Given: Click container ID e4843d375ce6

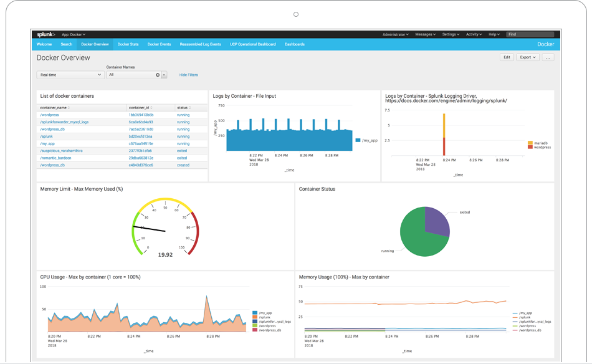Looking at the screenshot, I should [141, 165].
